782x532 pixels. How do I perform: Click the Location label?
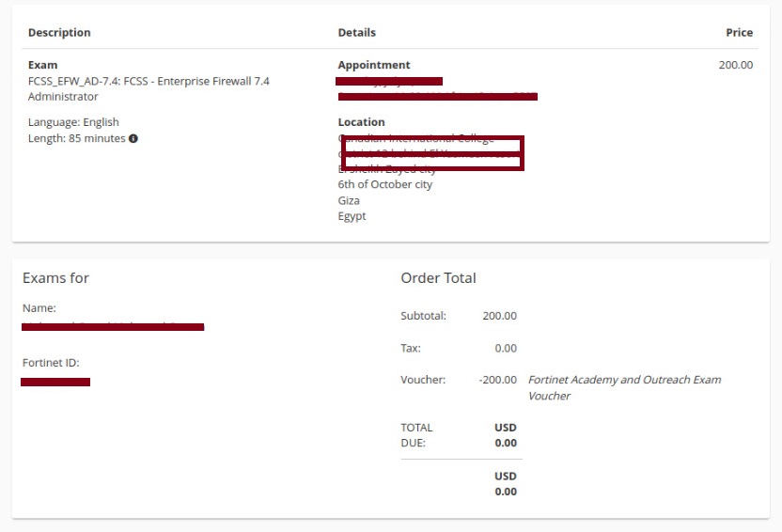[x=361, y=122]
